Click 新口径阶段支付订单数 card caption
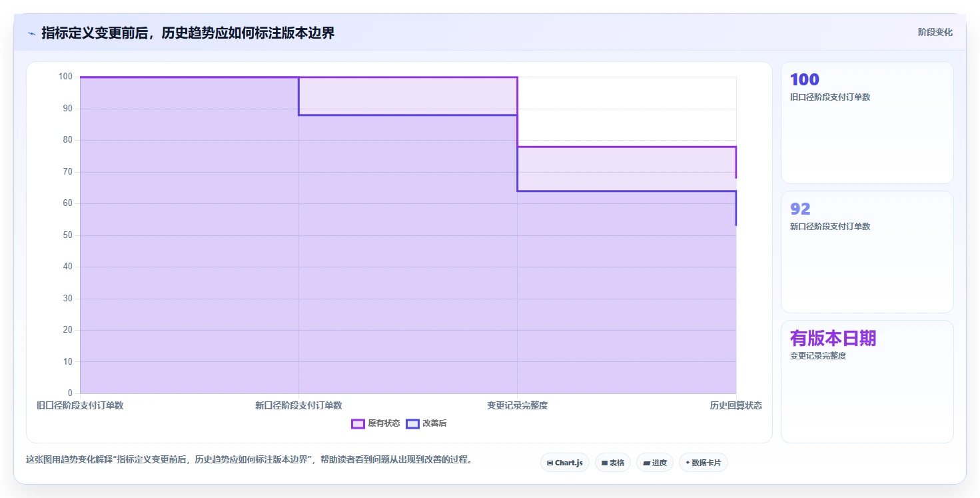This screenshot has width=980, height=498. (830, 226)
